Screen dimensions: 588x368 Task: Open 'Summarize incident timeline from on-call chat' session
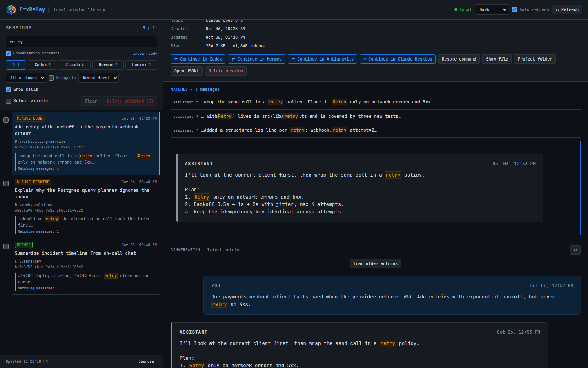tap(86, 266)
